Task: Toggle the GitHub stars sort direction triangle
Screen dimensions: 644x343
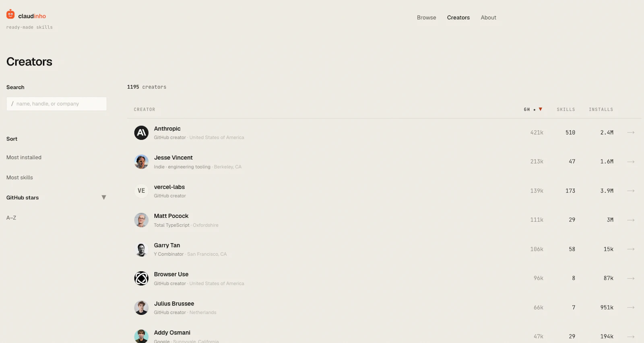Action: click(104, 197)
